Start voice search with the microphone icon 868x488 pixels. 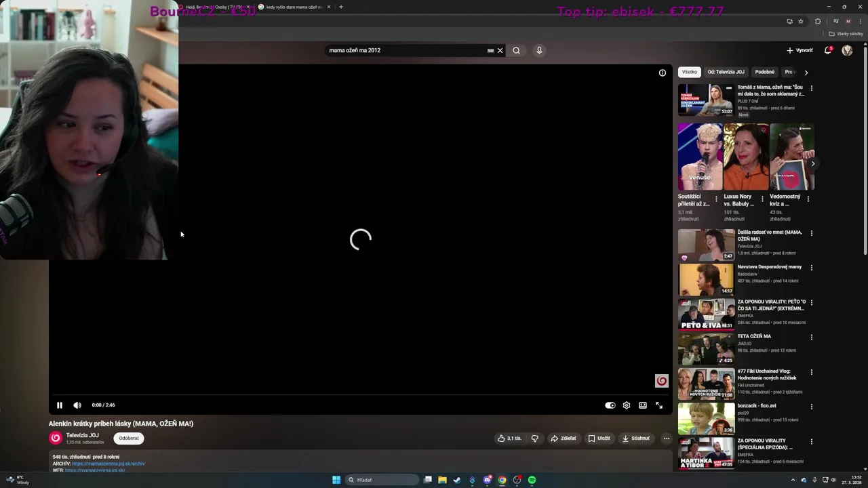[539, 50]
